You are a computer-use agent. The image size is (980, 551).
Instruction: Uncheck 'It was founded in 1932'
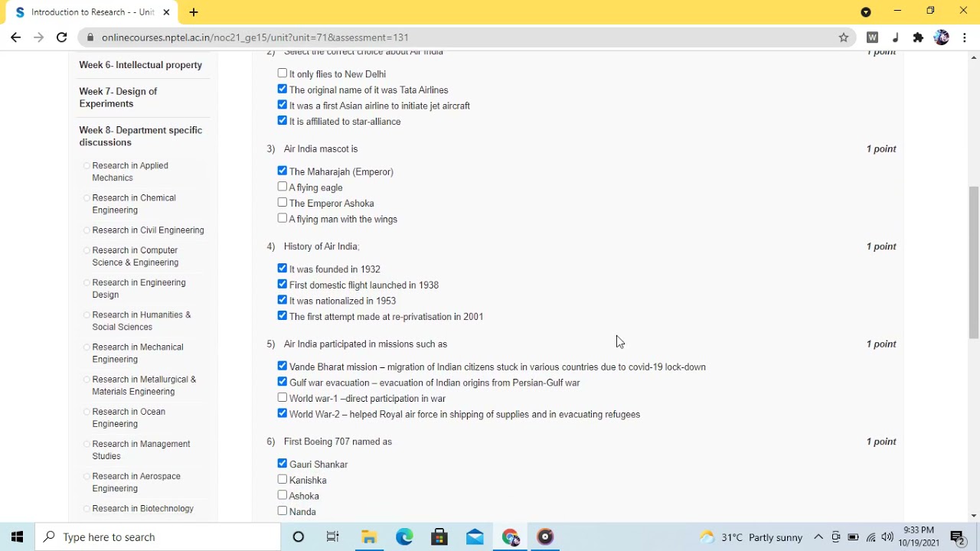pos(283,268)
